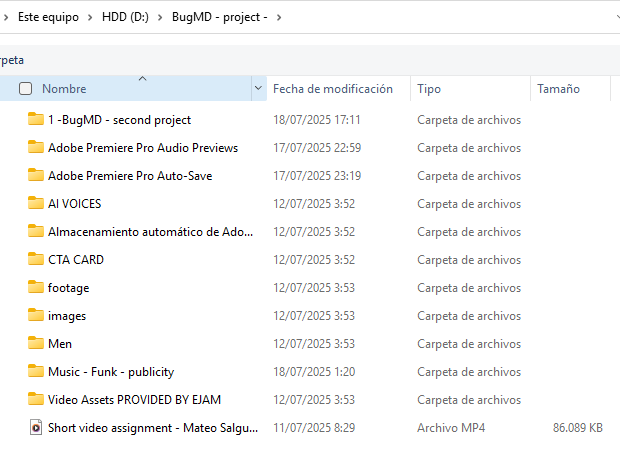Toggle the select-all checkbox beside Nombre
The image size is (620, 453).
pyautogui.click(x=26, y=89)
